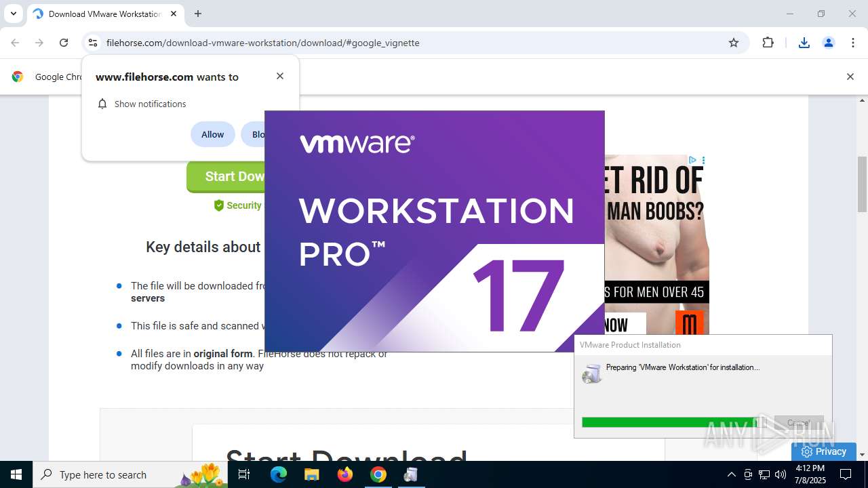The height and width of the screenshot is (488, 868).
Task: Open Chrome profile avatar
Action: [829, 43]
